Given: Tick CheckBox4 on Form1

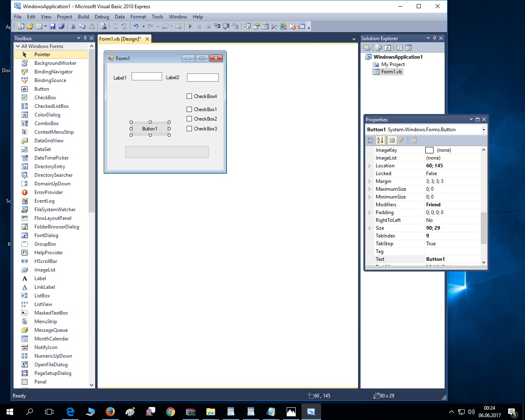Looking at the screenshot, I should click(189, 96).
